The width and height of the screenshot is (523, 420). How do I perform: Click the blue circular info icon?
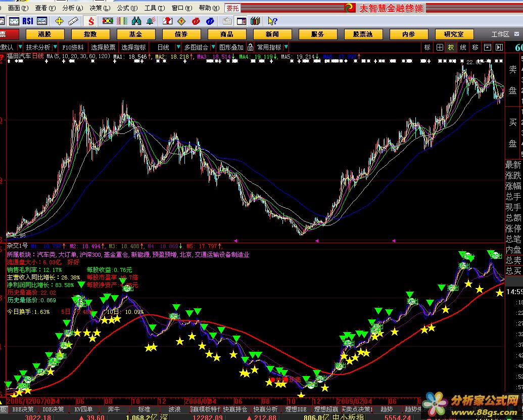(x=210, y=21)
